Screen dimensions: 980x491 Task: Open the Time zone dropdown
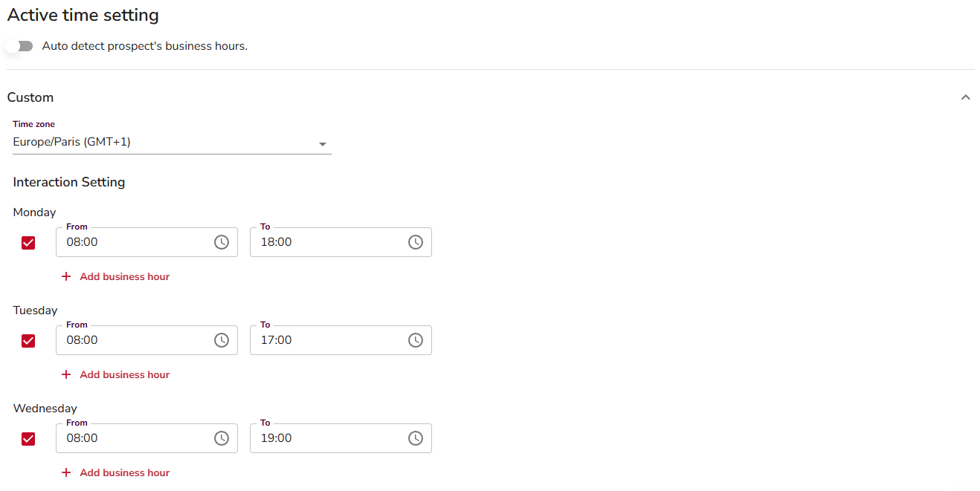[x=172, y=143]
